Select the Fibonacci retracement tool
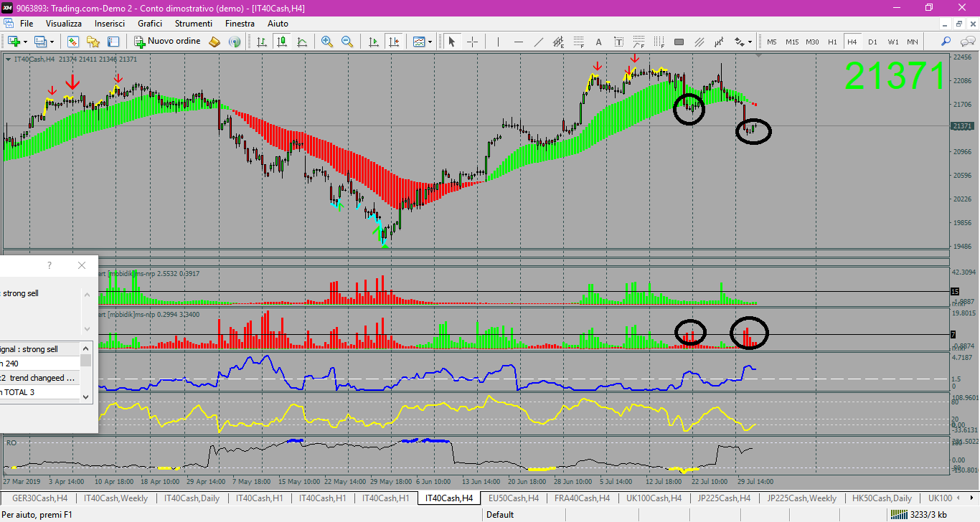This screenshot has height=522, width=980. pos(579,42)
